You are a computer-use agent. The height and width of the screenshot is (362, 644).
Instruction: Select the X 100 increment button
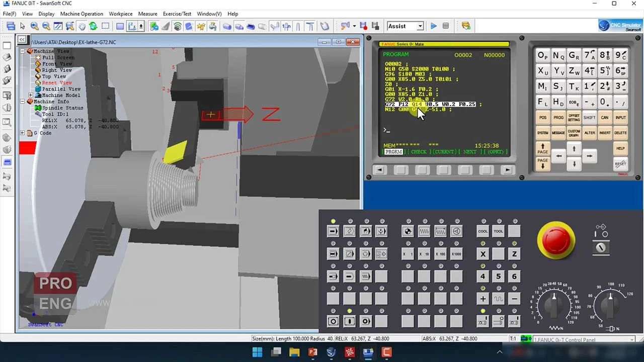[x=440, y=254]
